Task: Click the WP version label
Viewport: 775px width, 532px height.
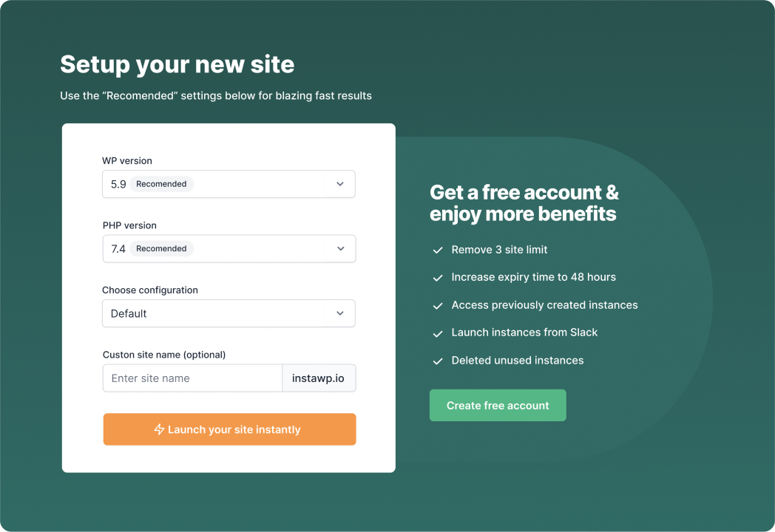Action: coord(127,161)
